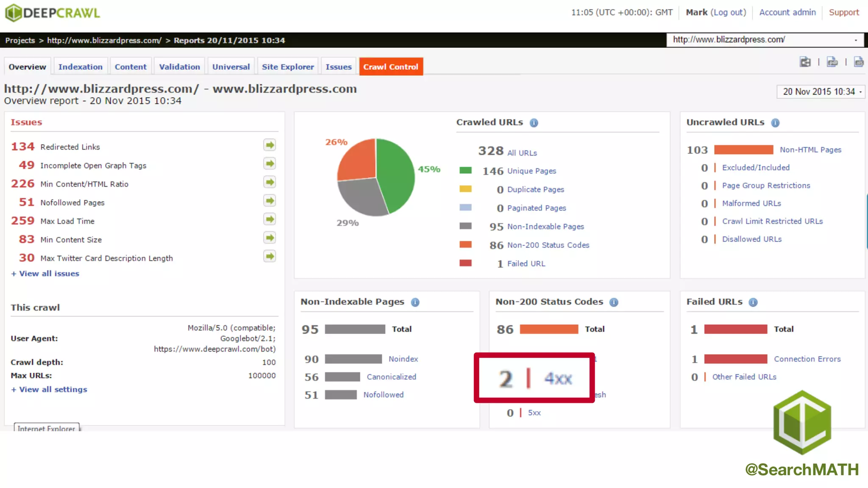Click info icon next to Failed URLs
Viewport: 868px width, 488px height.
(753, 302)
